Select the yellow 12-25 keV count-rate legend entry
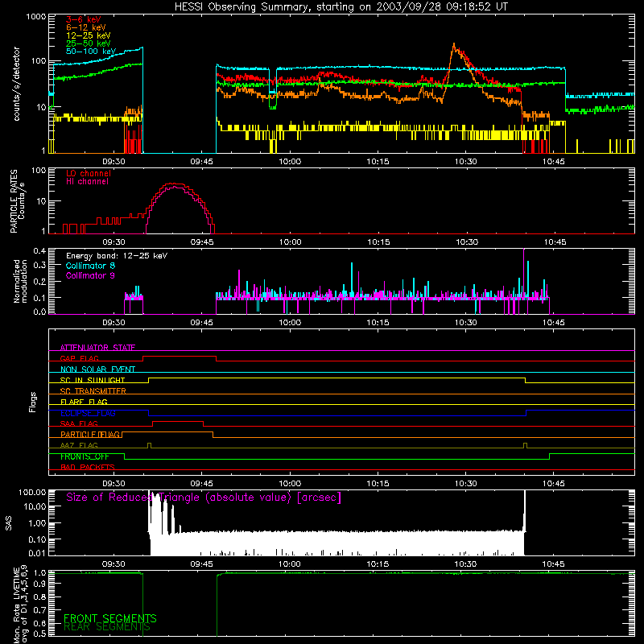Screen dimensions: 644x644 [x=89, y=35]
